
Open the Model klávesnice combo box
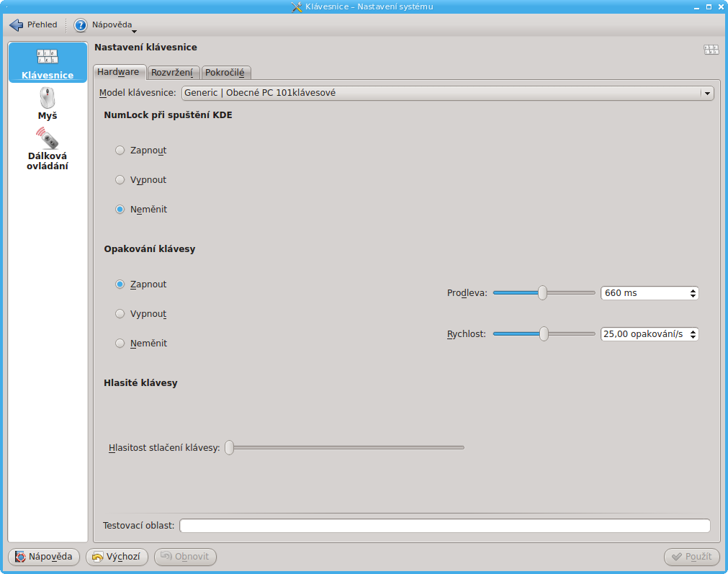(448, 93)
